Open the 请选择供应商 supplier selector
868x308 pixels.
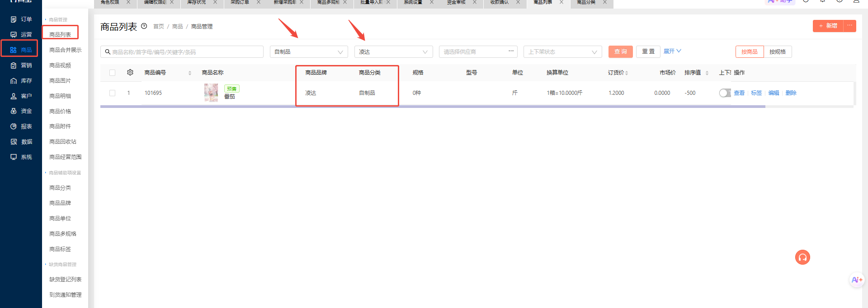click(478, 52)
